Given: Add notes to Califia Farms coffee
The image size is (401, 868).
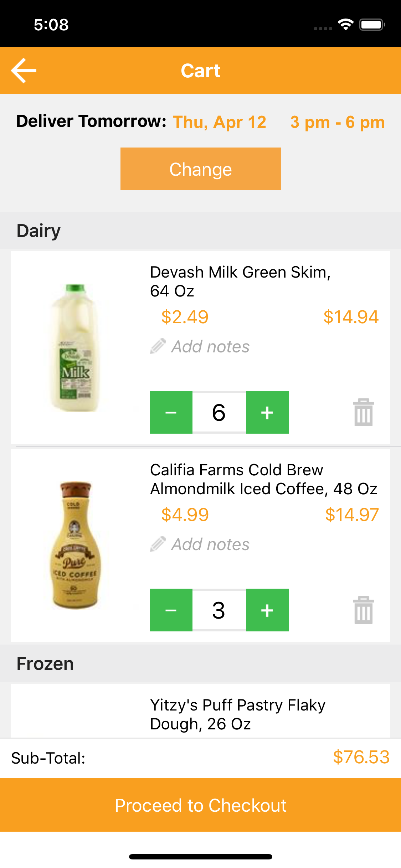Looking at the screenshot, I should [210, 544].
